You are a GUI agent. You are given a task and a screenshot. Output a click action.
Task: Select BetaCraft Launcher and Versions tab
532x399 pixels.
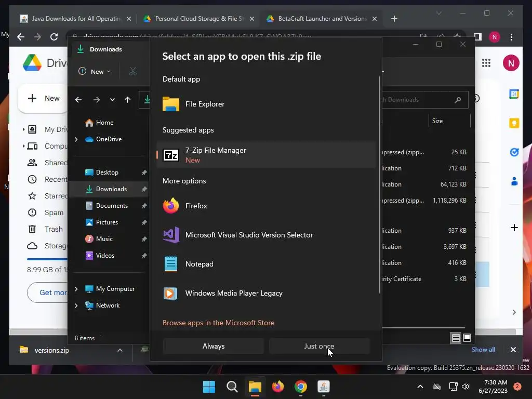(x=322, y=19)
